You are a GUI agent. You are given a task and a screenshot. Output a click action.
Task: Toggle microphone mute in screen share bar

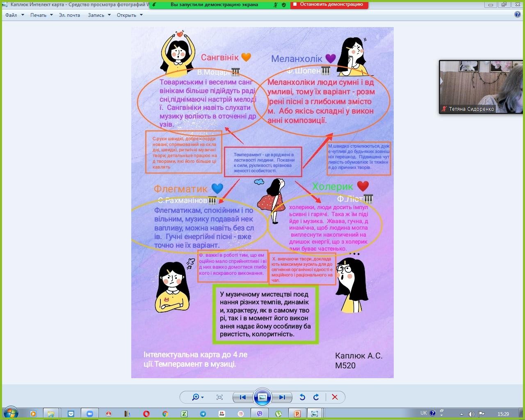[x=276, y=5]
